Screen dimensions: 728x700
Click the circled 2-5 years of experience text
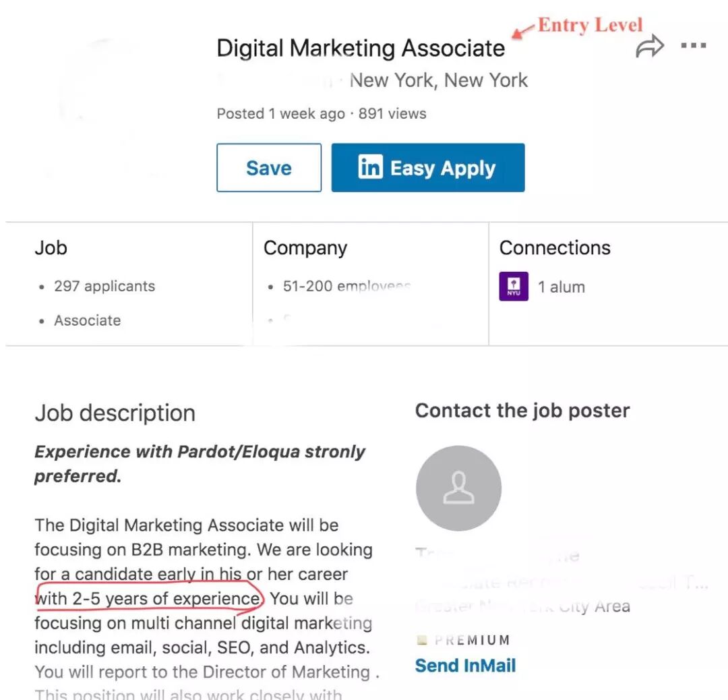coord(148,599)
